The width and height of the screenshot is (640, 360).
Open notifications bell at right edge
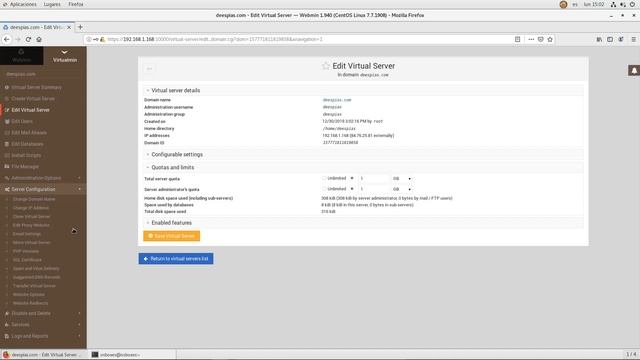click(x=634, y=71)
